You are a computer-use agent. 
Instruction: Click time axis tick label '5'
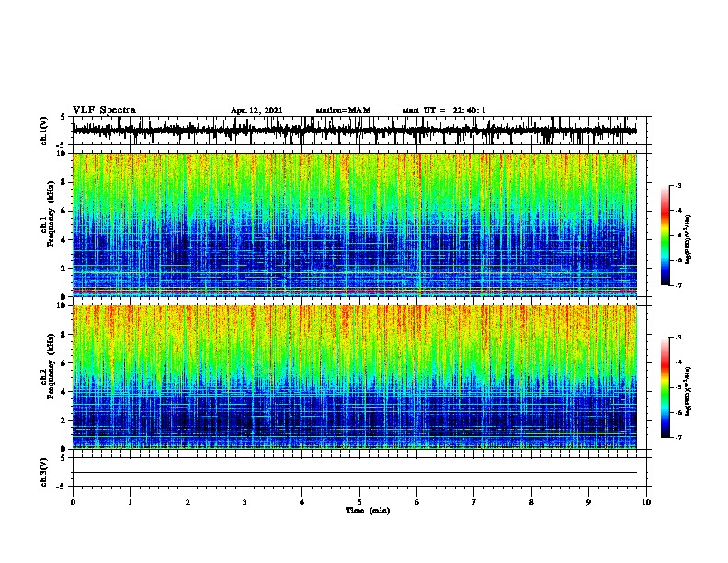[359, 502]
